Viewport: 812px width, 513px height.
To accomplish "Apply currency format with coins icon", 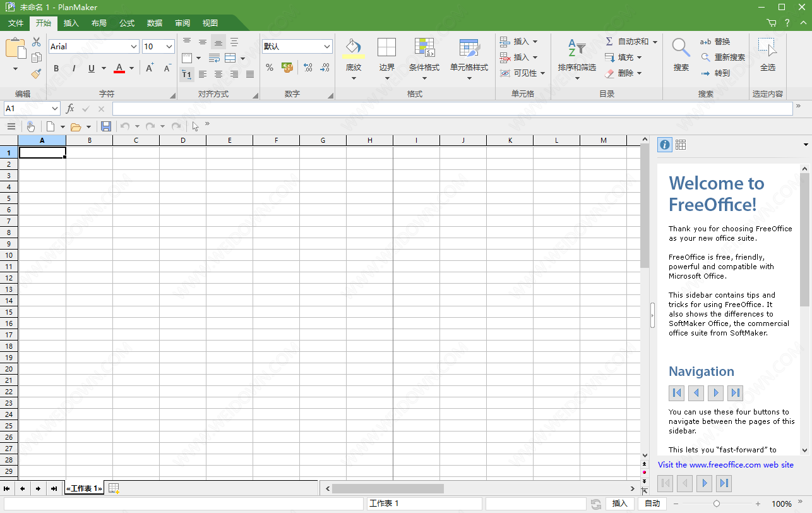I will click(287, 68).
